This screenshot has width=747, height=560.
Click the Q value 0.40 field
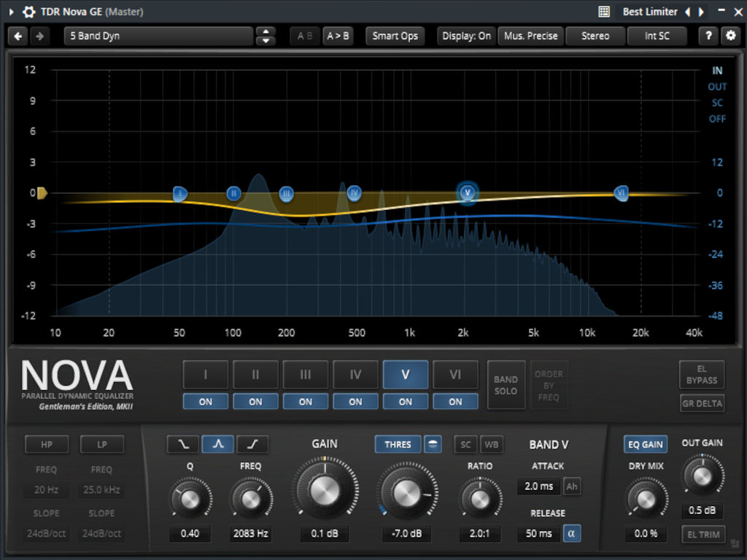pyautogui.click(x=190, y=533)
